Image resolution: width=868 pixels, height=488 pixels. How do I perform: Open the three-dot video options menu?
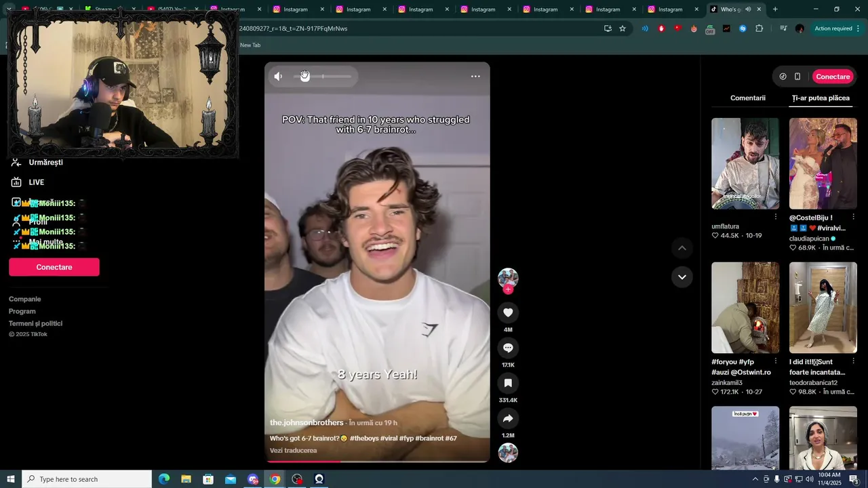(x=475, y=76)
